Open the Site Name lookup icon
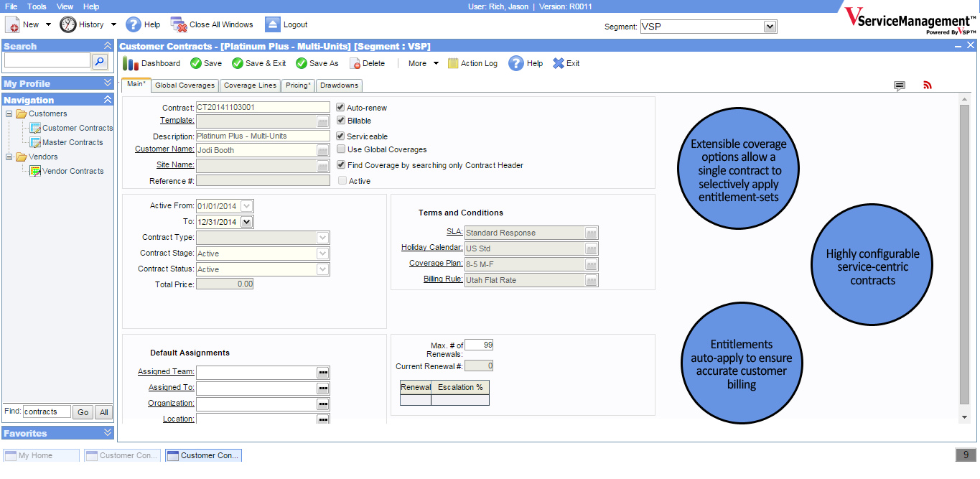Screen dimensions: 980x479 (323, 166)
